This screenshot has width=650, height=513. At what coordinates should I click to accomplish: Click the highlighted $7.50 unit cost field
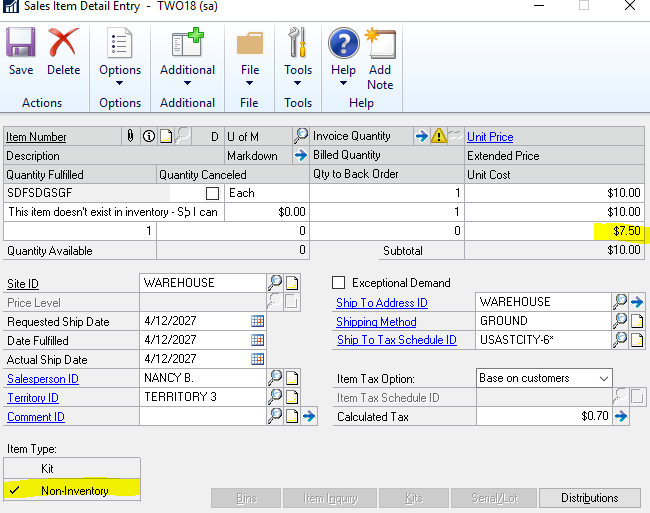[x=554, y=231]
